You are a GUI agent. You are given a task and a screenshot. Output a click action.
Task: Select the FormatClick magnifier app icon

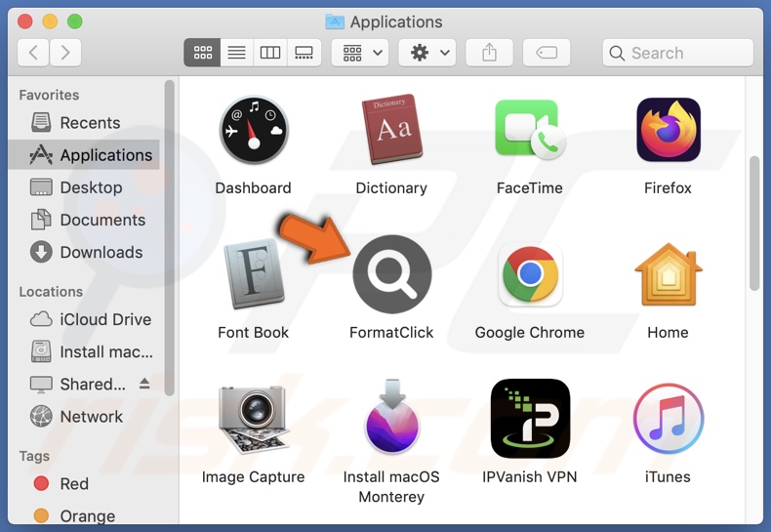pos(392,274)
